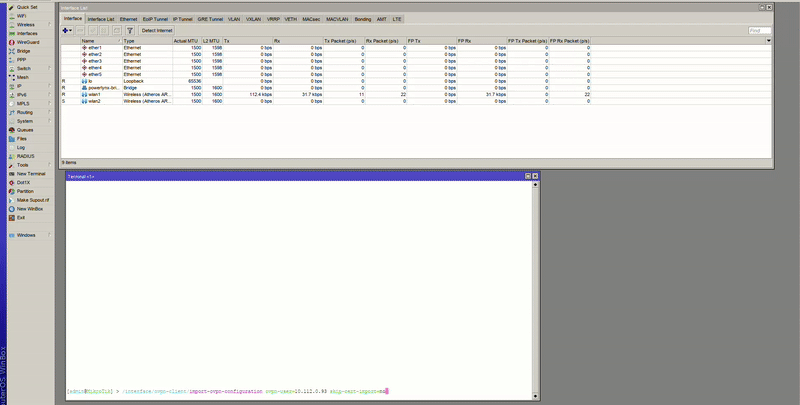Switch to the MACsec tab

click(x=311, y=19)
